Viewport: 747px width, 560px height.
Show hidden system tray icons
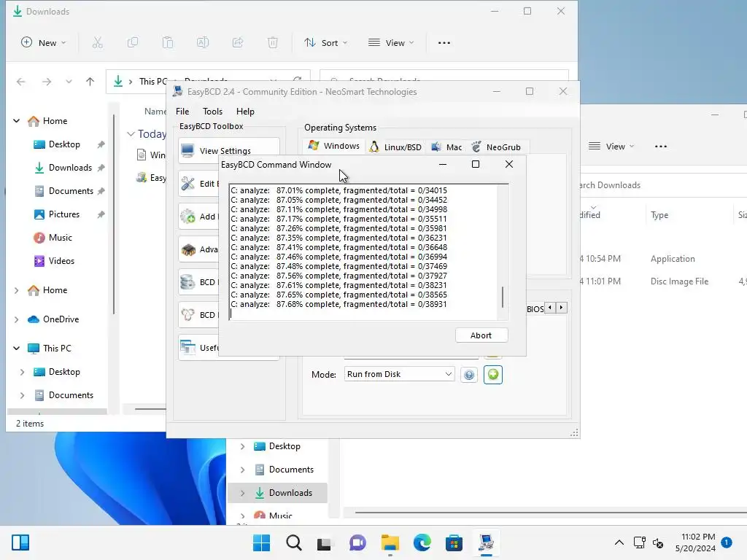pos(619,542)
